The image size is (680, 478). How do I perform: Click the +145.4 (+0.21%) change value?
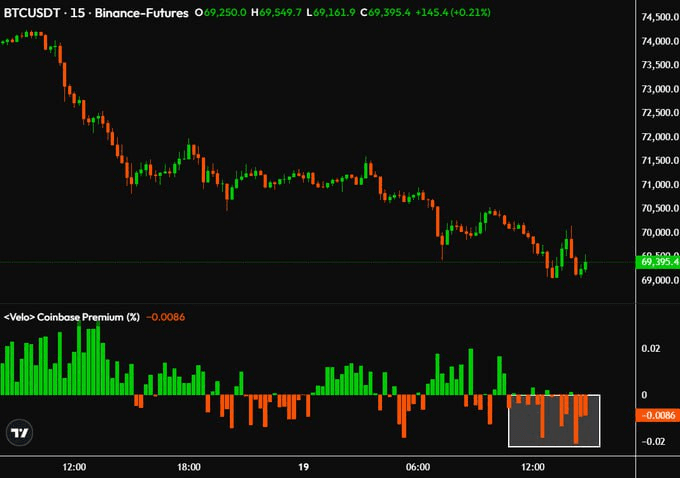(457, 12)
